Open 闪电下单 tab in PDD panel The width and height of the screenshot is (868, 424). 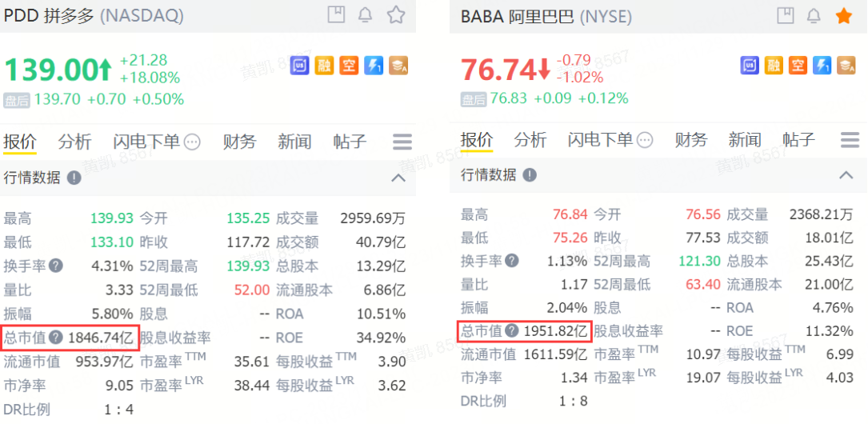coord(146,142)
